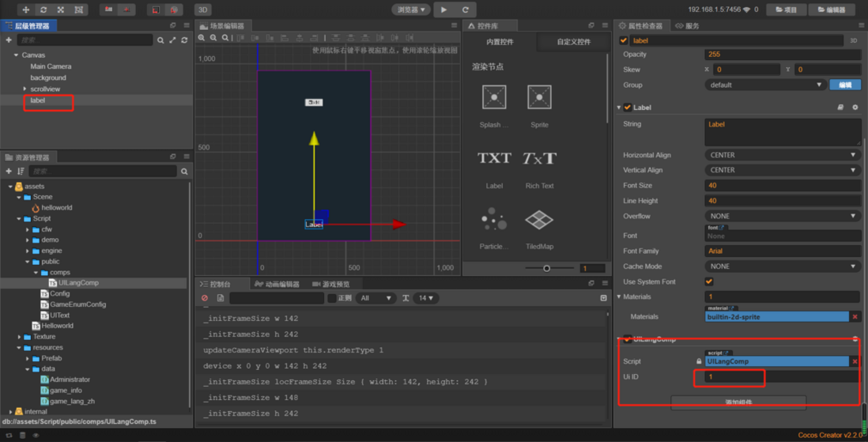Screen dimensions: 868x442
Task: Select the game_lang_zh data file
Action: [x=72, y=401]
